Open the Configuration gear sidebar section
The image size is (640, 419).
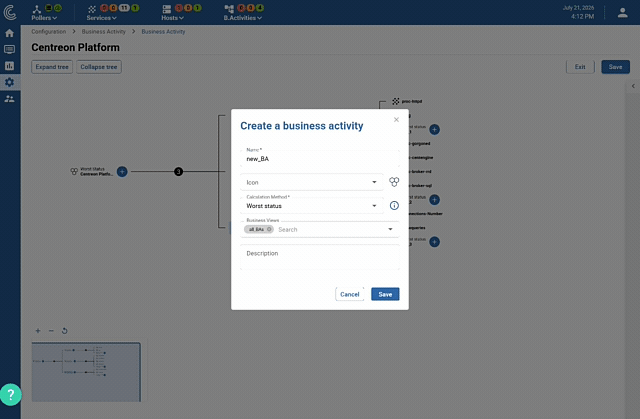pos(9,82)
